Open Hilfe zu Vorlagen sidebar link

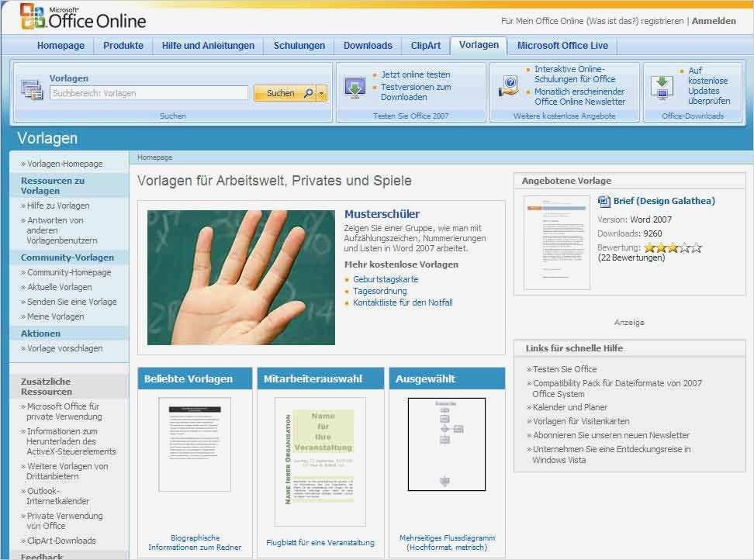(x=58, y=206)
